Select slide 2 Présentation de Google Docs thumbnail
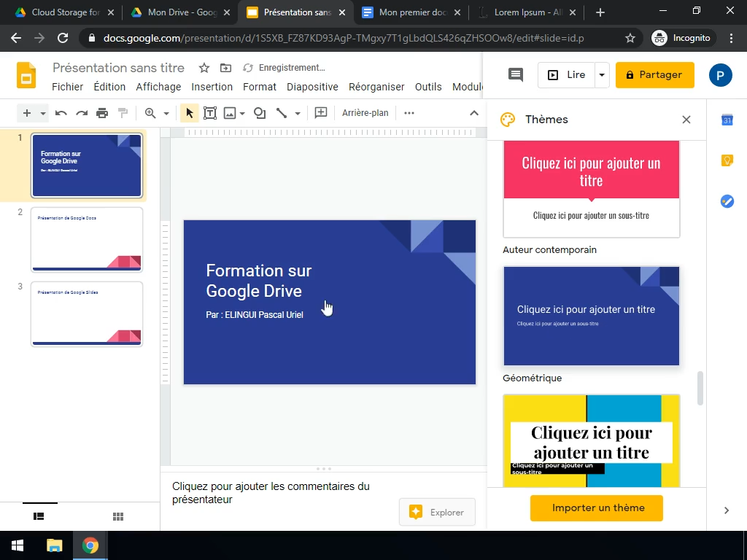Viewport: 747px width, 560px height. (87, 239)
